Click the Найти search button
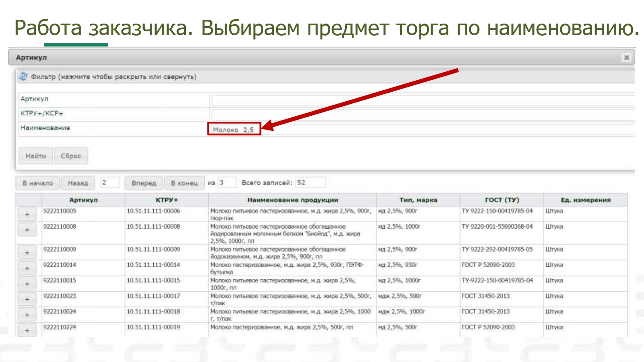This screenshot has width=644, height=362. click(x=36, y=156)
